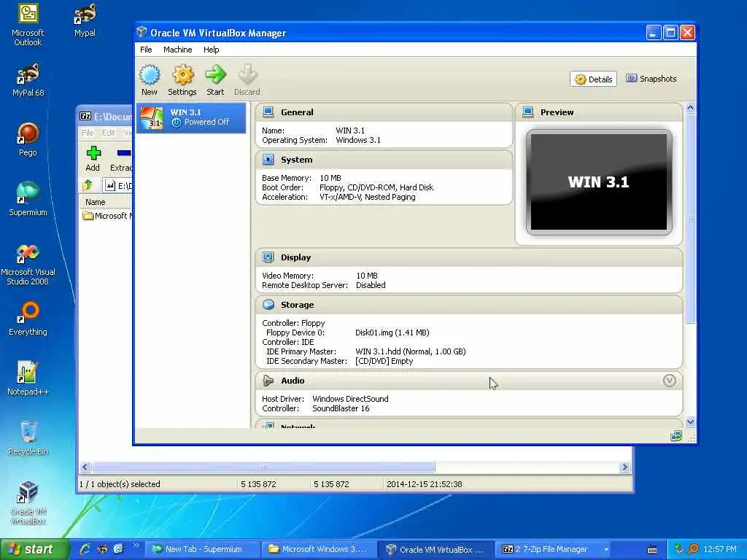Switch to the Snapshots view
Image resolution: width=747 pixels, height=560 pixels.
coord(651,79)
